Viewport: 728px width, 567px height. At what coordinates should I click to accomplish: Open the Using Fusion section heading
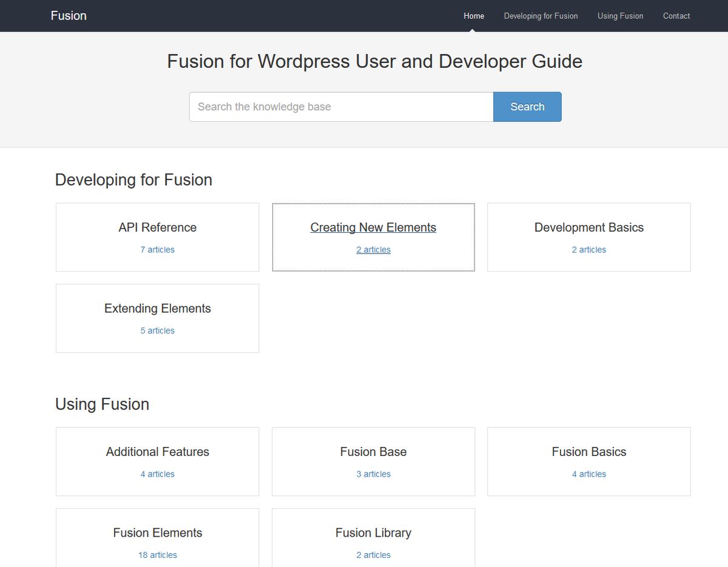point(102,404)
